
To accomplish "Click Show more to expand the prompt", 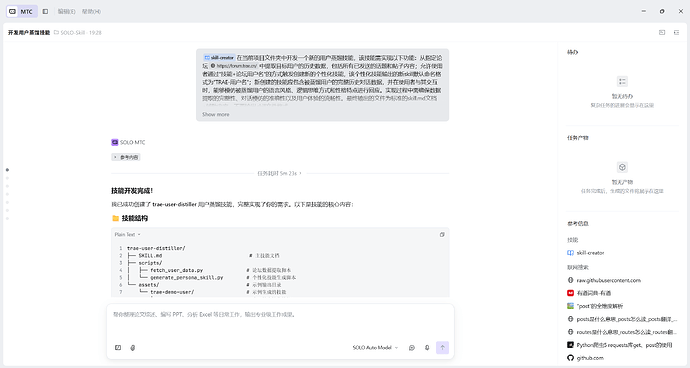I will [x=216, y=114].
